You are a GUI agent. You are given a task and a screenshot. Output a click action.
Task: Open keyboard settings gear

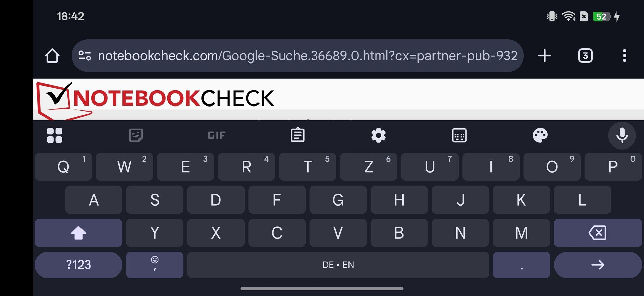(378, 135)
